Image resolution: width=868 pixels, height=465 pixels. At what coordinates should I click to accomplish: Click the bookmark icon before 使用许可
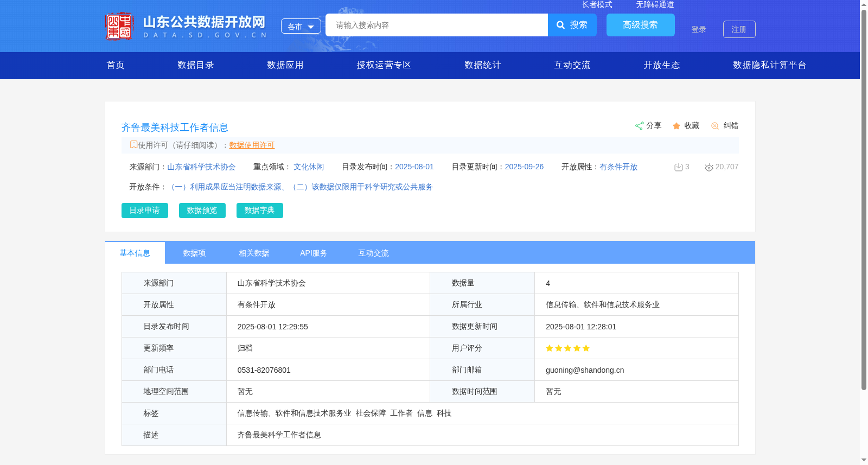pyautogui.click(x=133, y=144)
